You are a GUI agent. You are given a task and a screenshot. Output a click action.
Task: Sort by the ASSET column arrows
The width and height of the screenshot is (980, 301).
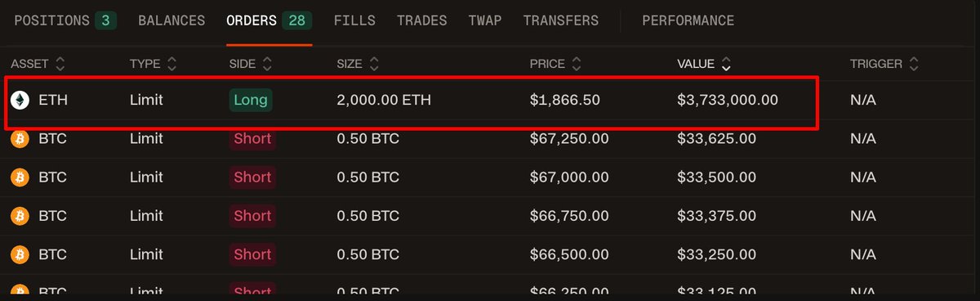(60, 63)
